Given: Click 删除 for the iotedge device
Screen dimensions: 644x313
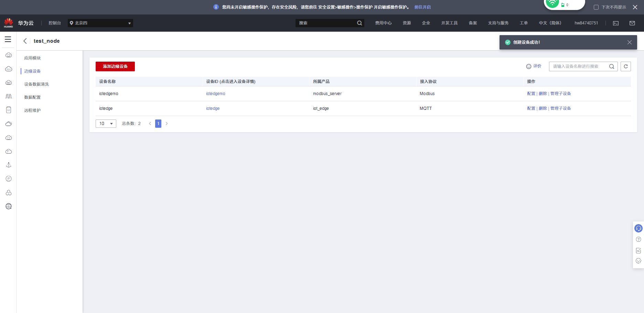Looking at the screenshot, I should pyautogui.click(x=543, y=108).
